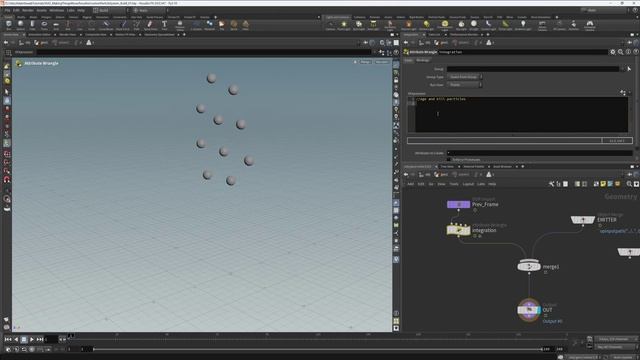Click the back arrow in the Scene View path bar
Image resolution: width=640 pixels, height=360 pixels.
(x=6, y=42)
